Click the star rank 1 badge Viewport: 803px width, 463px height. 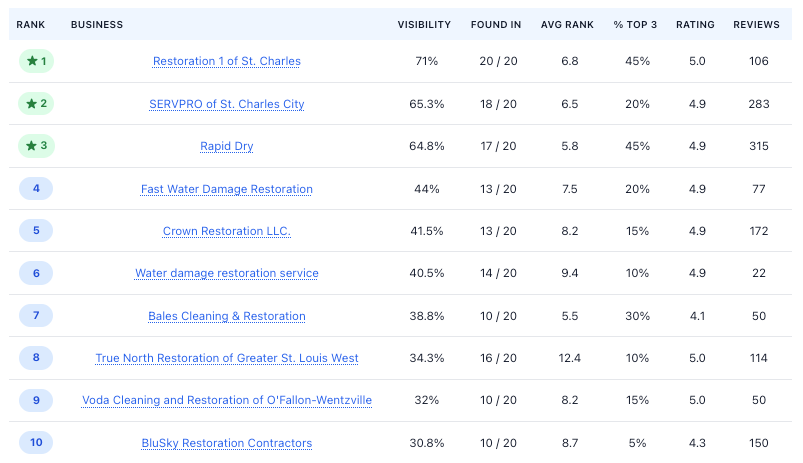coord(36,61)
